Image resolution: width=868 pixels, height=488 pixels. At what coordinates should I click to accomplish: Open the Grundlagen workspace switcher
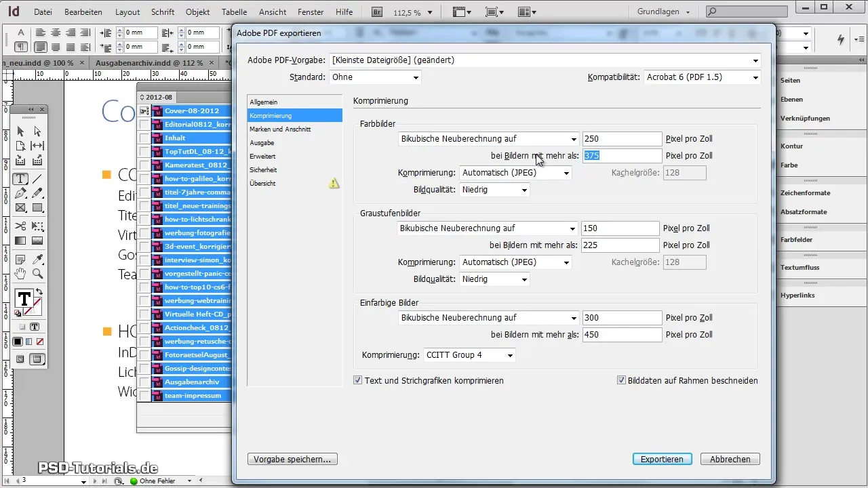664,12
